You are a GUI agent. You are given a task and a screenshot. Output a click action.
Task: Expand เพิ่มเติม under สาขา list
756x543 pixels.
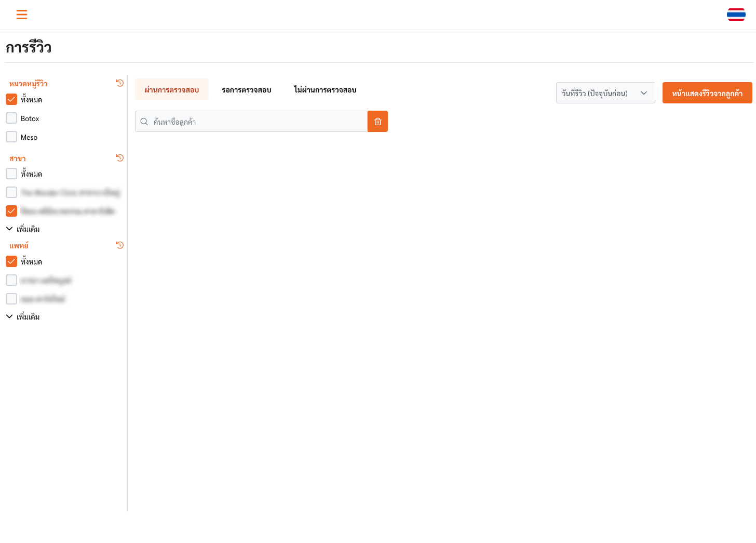[23, 229]
